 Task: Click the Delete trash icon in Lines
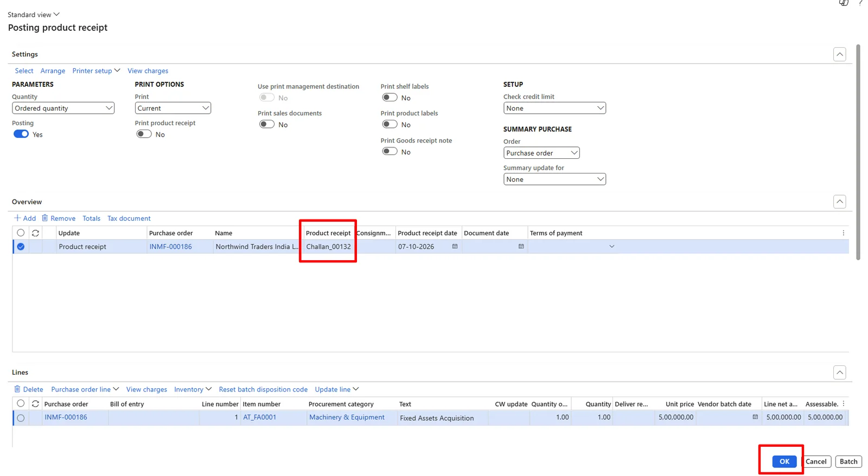[x=17, y=389]
